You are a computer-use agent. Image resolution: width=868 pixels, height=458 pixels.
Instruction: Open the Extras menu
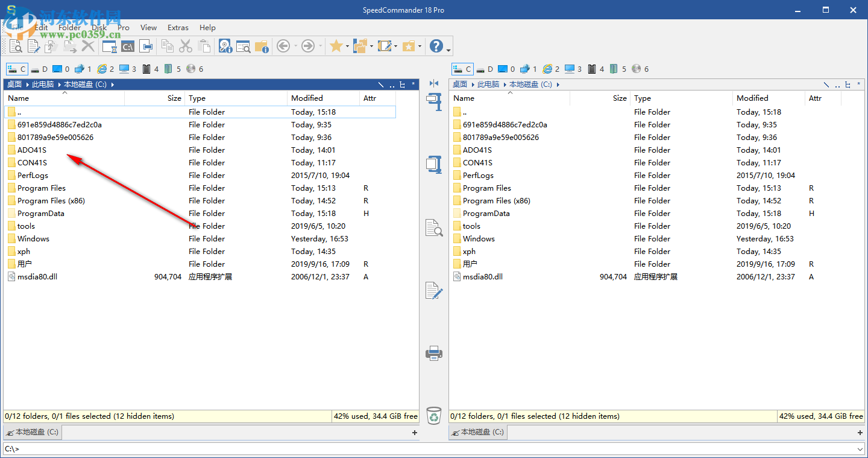tap(178, 28)
